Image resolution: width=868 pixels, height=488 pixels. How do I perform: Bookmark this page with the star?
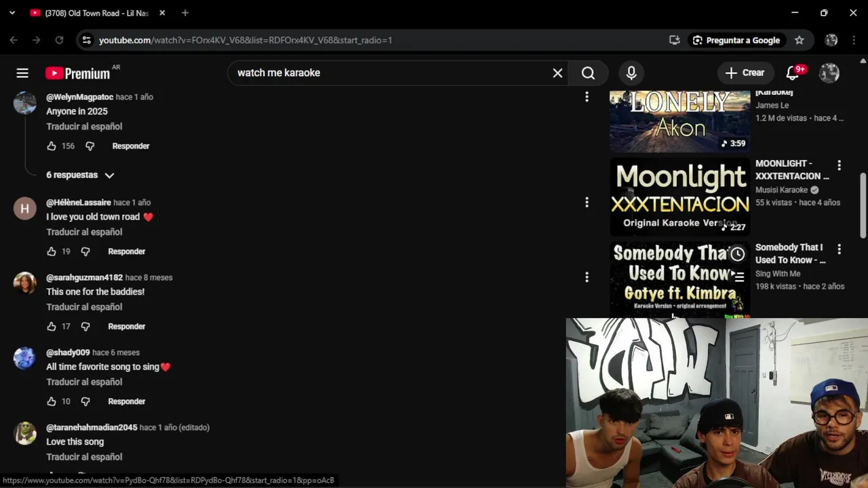[800, 41]
